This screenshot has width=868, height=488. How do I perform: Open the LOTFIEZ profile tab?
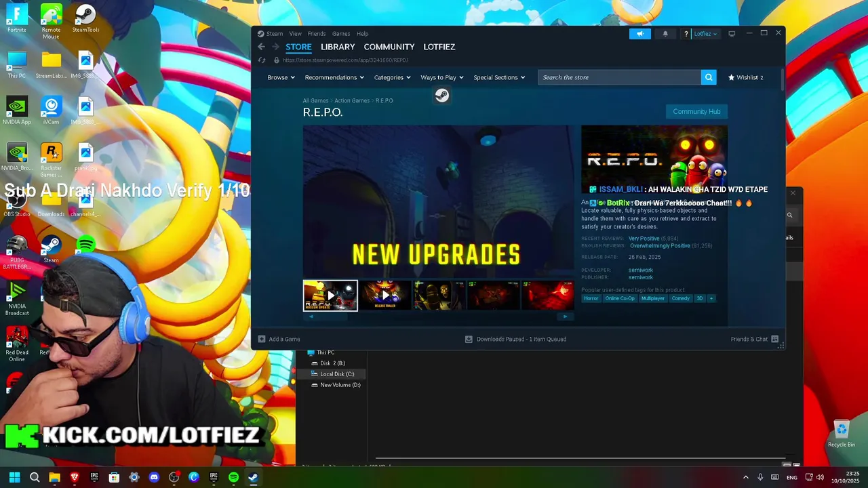[439, 47]
